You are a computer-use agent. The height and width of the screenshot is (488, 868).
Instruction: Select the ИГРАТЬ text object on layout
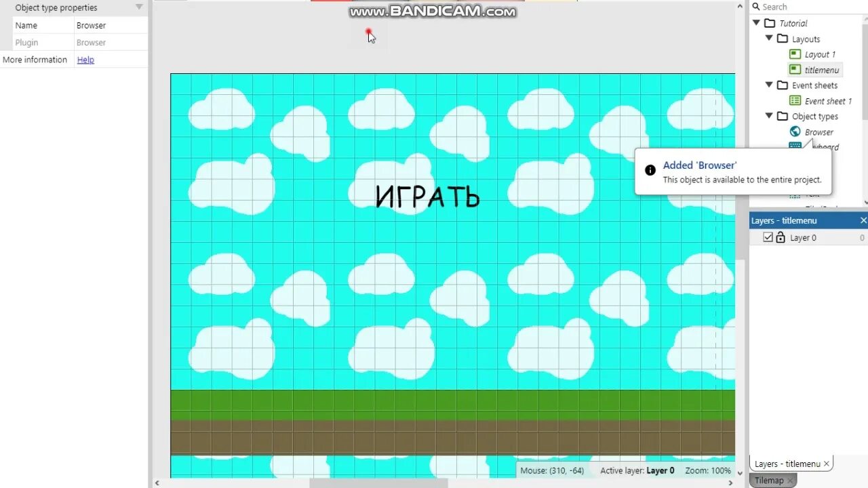pyautogui.click(x=428, y=197)
